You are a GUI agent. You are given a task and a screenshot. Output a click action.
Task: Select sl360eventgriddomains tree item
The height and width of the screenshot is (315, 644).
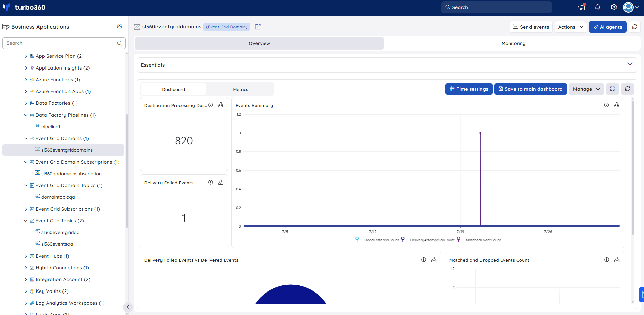pyautogui.click(x=63, y=150)
